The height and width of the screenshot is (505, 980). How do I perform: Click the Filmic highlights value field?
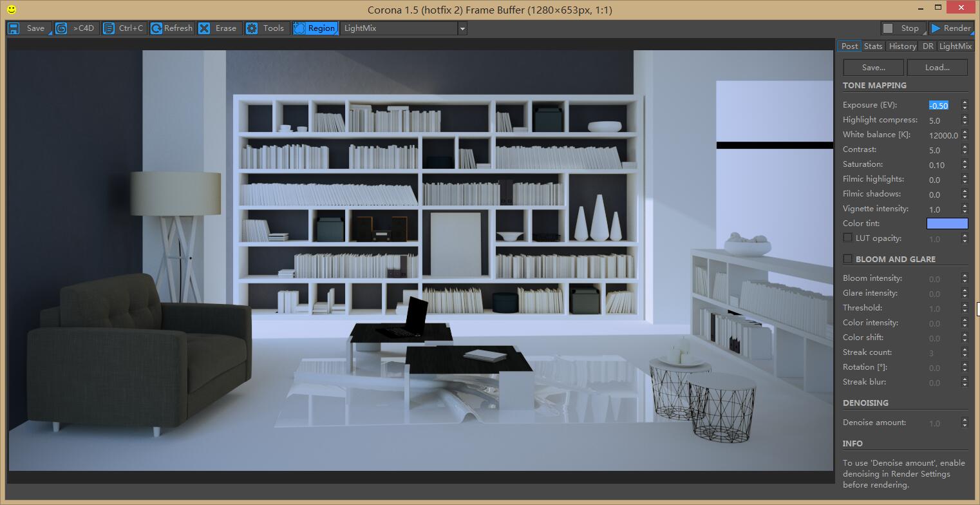943,180
